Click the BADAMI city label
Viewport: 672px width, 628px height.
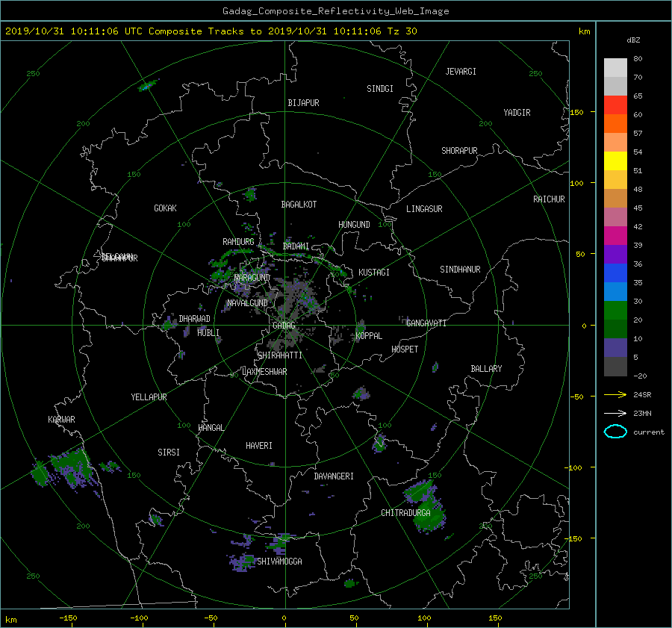click(296, 246)
